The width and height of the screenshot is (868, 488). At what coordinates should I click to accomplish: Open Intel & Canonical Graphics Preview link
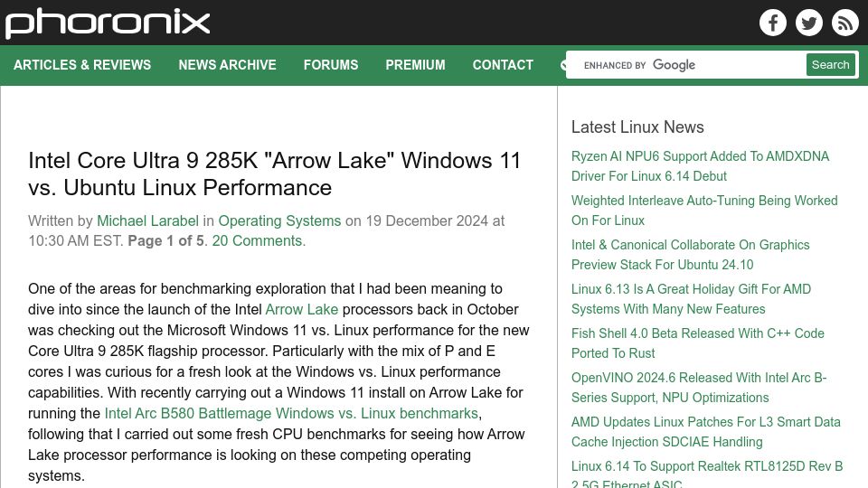pyautogui.click(x=690, y=255)
